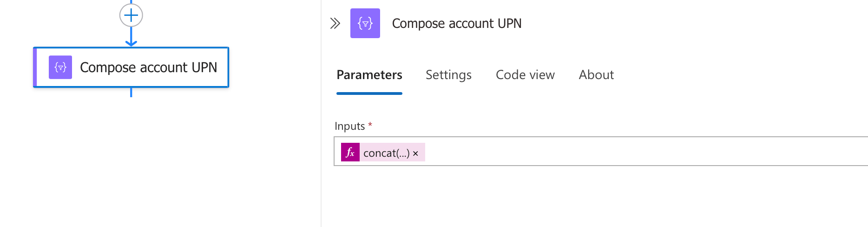This screenshot has height=227, width=868.
Task: Click the Inputs field label
Action: click(x=349, y=126)
